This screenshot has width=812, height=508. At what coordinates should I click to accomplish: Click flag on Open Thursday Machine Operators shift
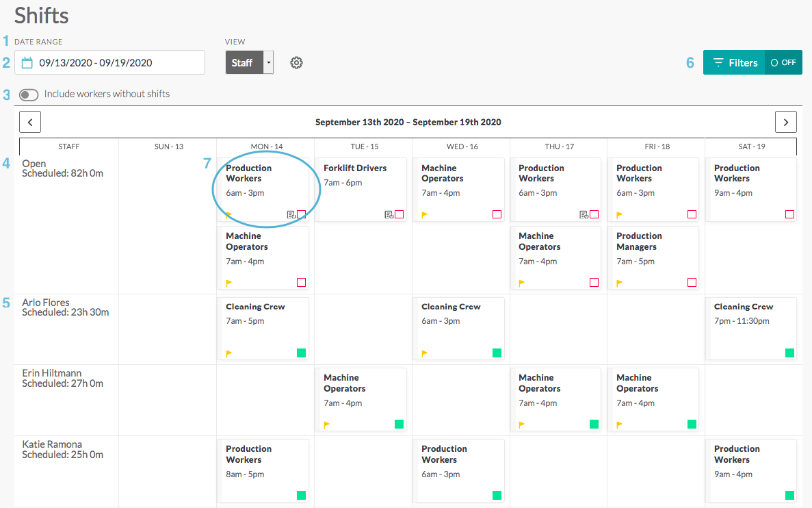pyautogui.click(x=522, y=283)
